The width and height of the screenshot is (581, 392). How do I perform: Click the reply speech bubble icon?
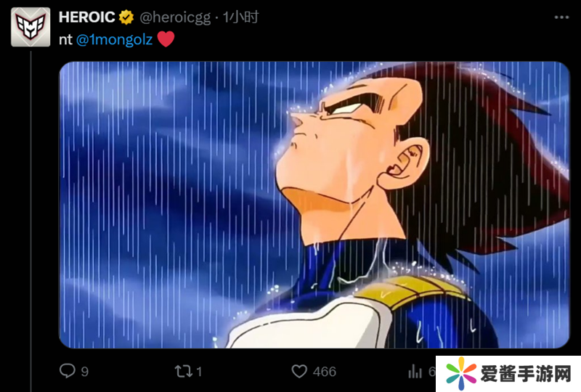tap(67, 371)
